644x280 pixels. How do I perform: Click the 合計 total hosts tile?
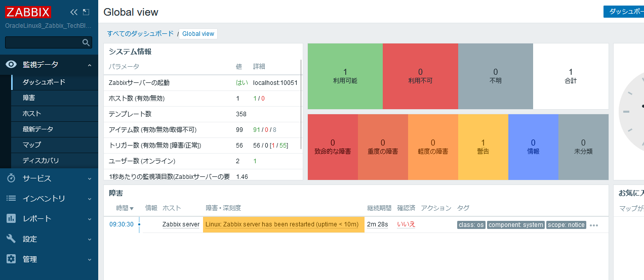click(x=571, y=76)
